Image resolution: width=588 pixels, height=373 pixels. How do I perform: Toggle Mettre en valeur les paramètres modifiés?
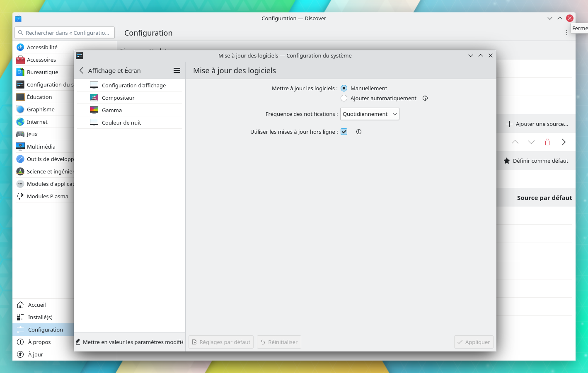coord(129,342)
